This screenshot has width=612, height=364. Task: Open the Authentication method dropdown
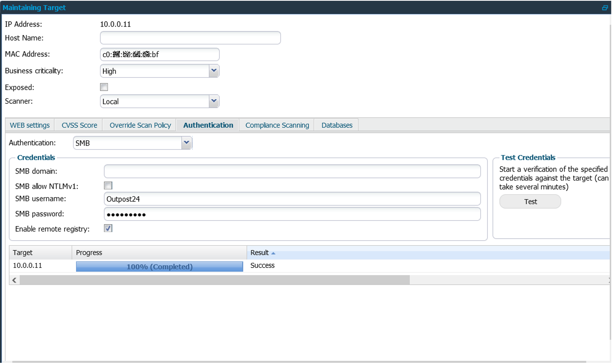pyautogui.click(x=186, y=143)
